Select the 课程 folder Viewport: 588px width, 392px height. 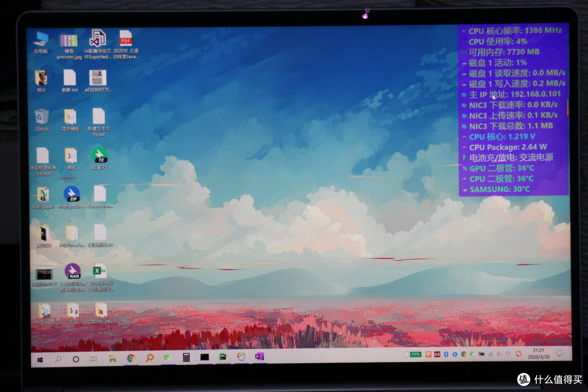(71, 159)
